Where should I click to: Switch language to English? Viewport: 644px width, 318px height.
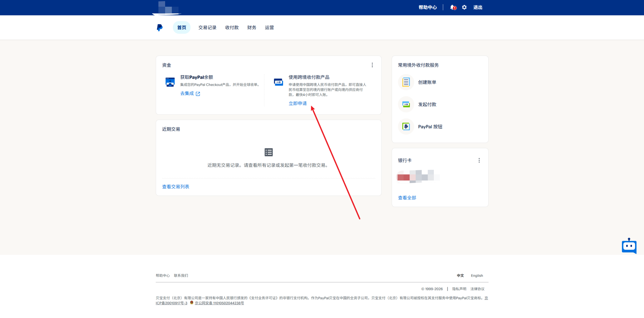477,276
